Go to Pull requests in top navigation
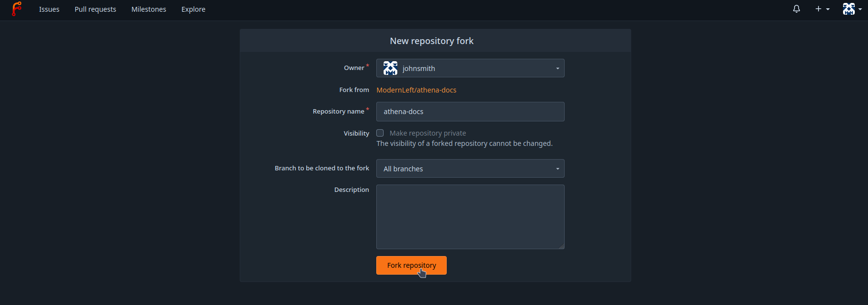The height and width of the screenshot is (305, 868). coord(95,9)
